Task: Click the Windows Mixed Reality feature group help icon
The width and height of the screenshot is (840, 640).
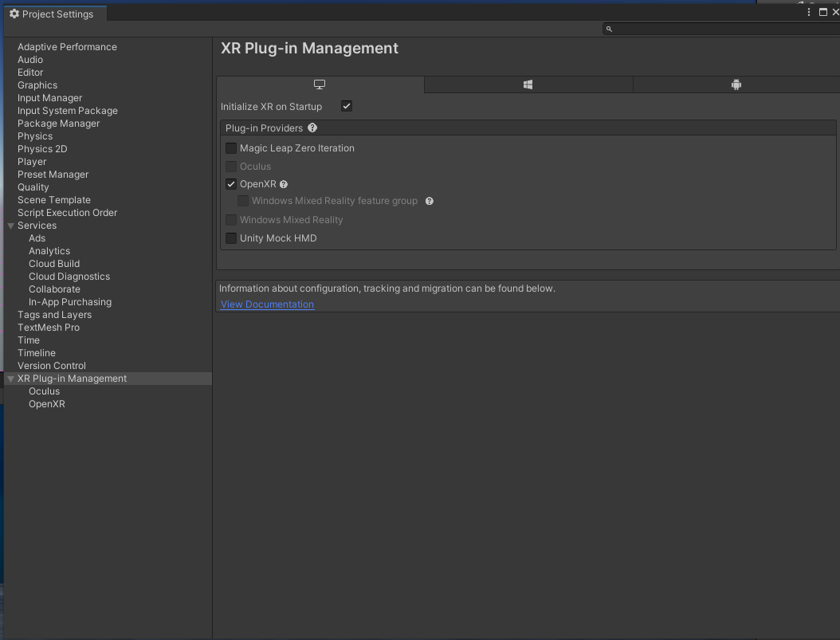Action: pos(429,201)
